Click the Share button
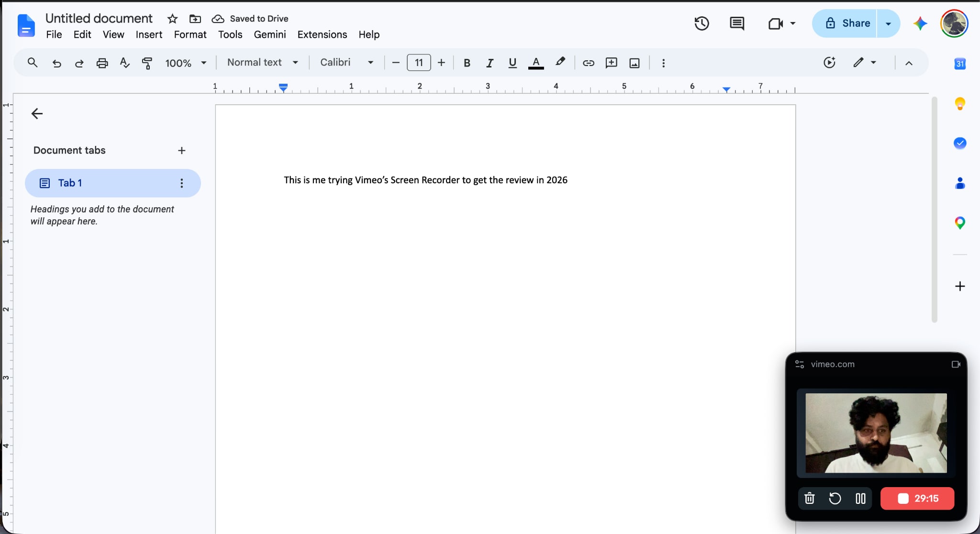The height and width of the screenshot is (534, 980). (x=845, y=23)
